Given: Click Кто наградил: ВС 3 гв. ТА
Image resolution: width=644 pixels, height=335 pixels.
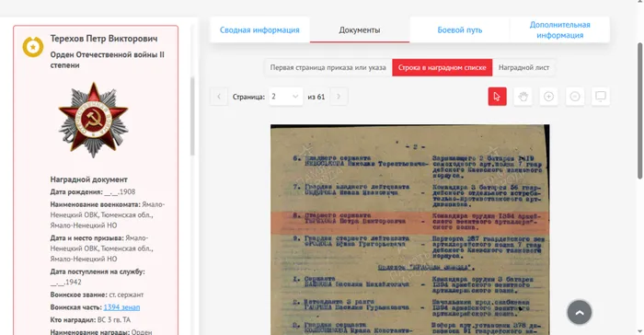Looking at the screenshot, I should point(90,319).
